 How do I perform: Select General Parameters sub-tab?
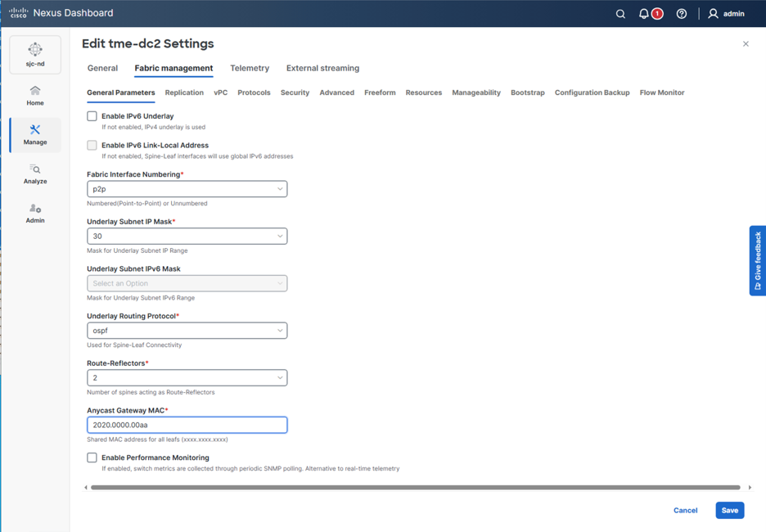coord(120,92)
